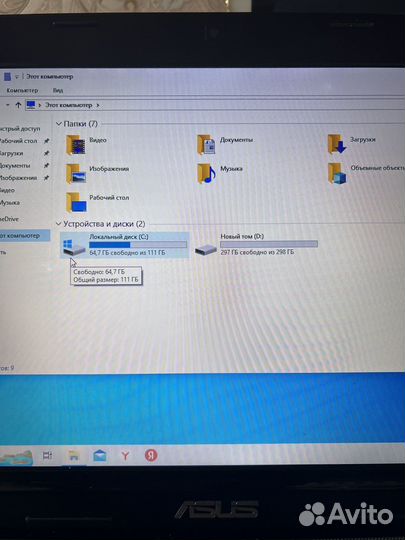Click the D: drive usage bar
Image resolution: width=405 pixels, height=540 pixels.
(269, 244)
